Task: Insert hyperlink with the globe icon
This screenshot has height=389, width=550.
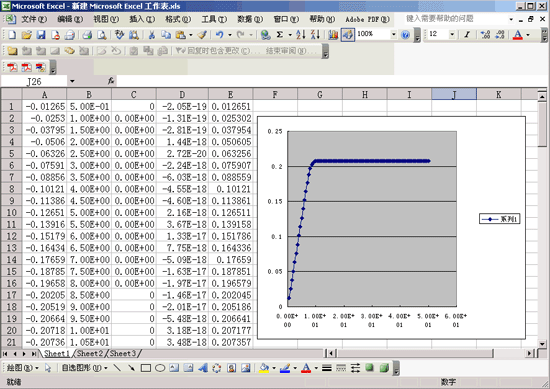Action: click(266, 35)
